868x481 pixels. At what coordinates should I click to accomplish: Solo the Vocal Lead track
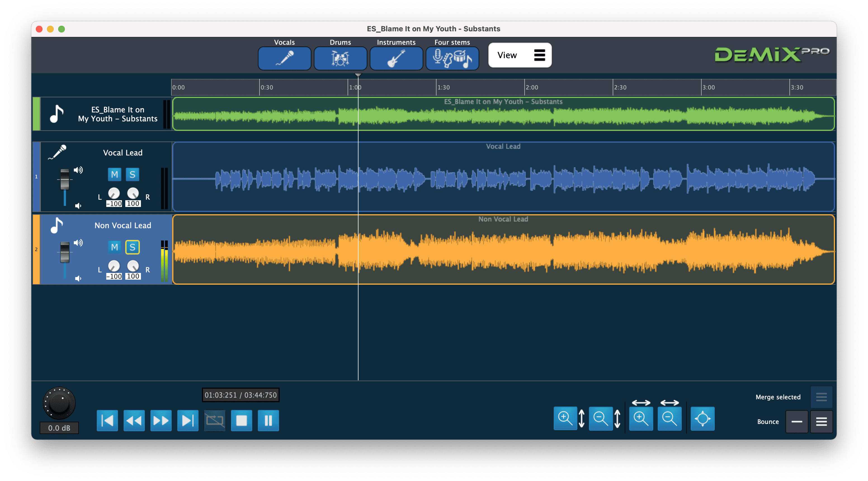coord(133,174)
